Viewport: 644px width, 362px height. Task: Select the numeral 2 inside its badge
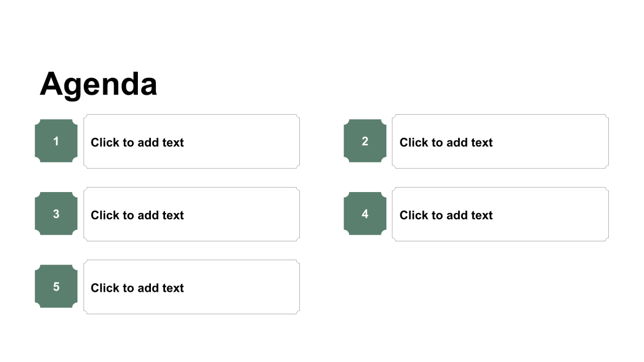point(365,141)
